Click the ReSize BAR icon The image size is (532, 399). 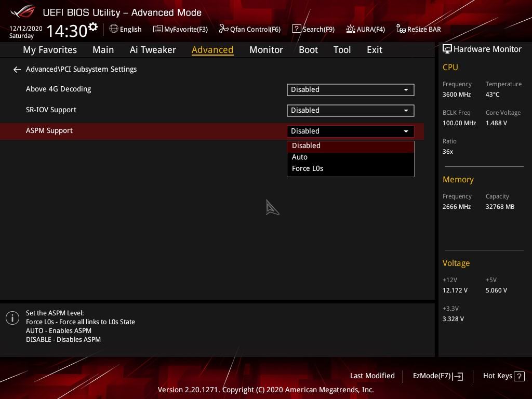(x=401, y=29)
